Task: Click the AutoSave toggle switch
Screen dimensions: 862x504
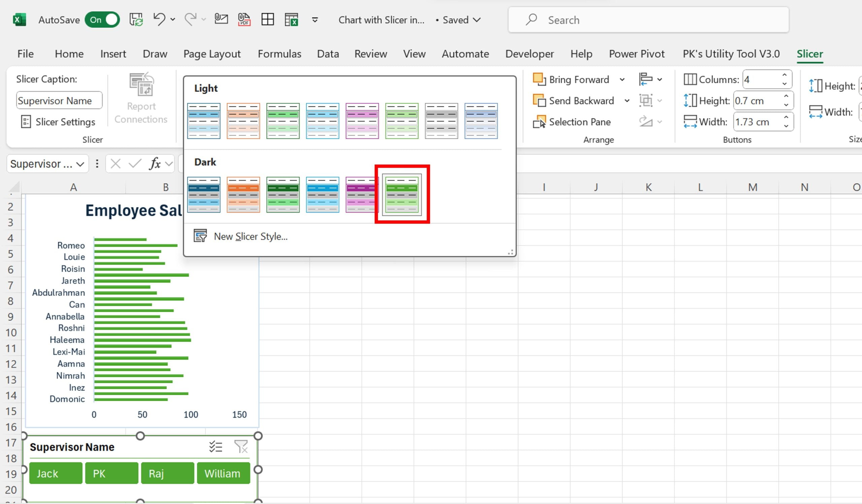Action: point(102,20)
